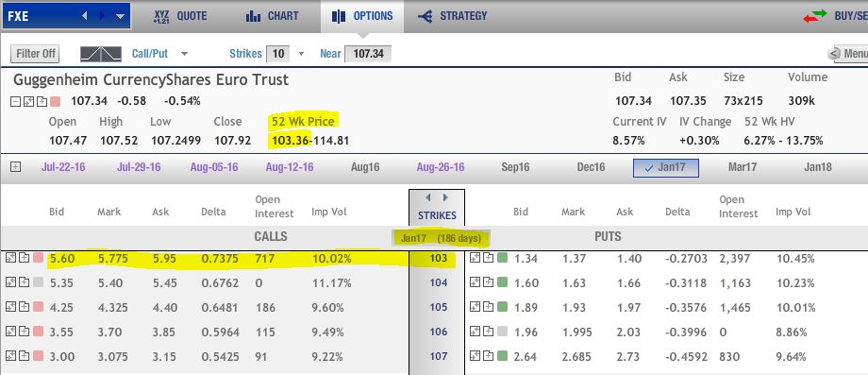This screenshot has width=868, height=375.
Task: Click the Near price input field
Action: [368, 54]
